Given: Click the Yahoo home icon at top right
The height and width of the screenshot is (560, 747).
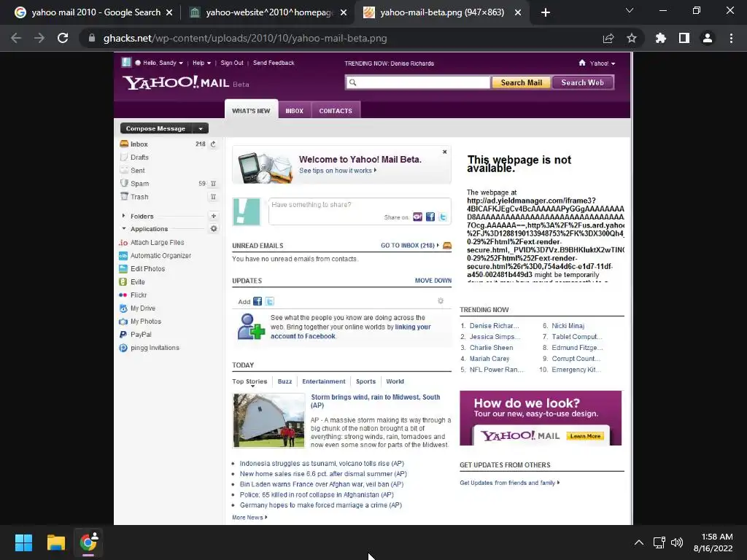Looking at the screenshot, I should point(581,63).
